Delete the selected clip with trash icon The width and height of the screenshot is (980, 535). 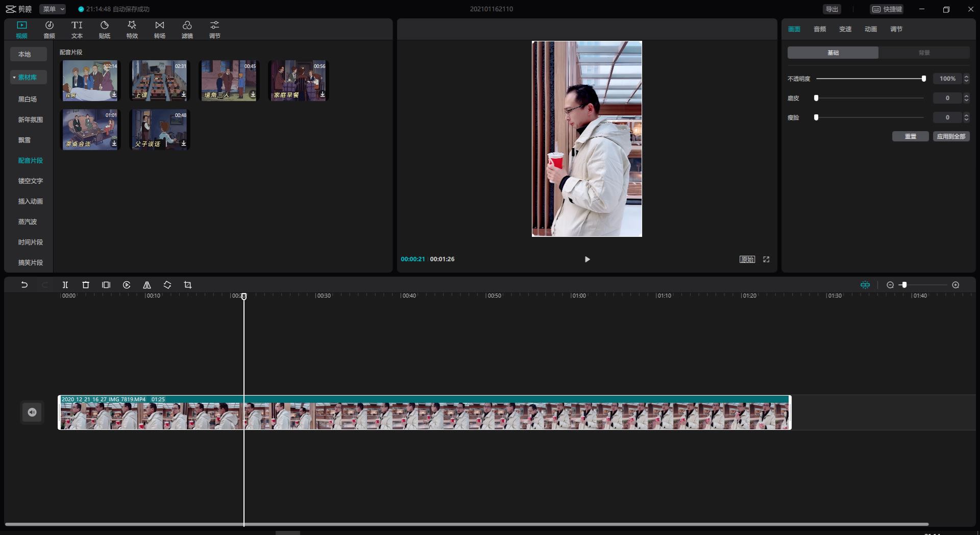86,285
